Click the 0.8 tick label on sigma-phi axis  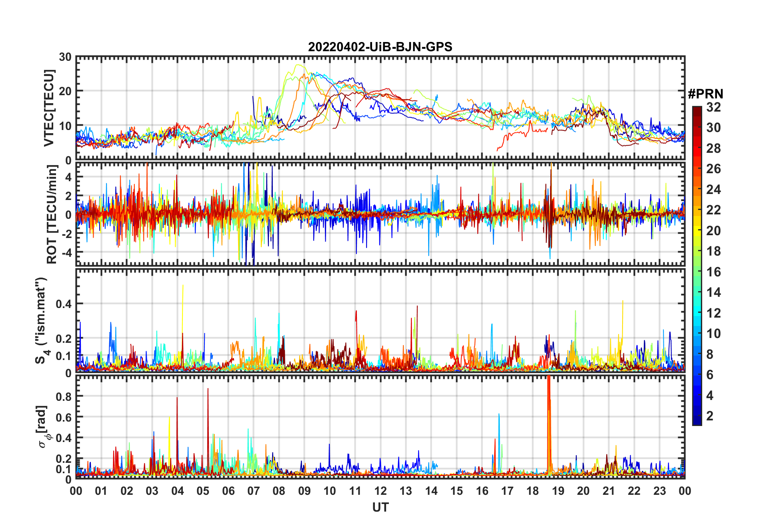(x=64, y=396)
